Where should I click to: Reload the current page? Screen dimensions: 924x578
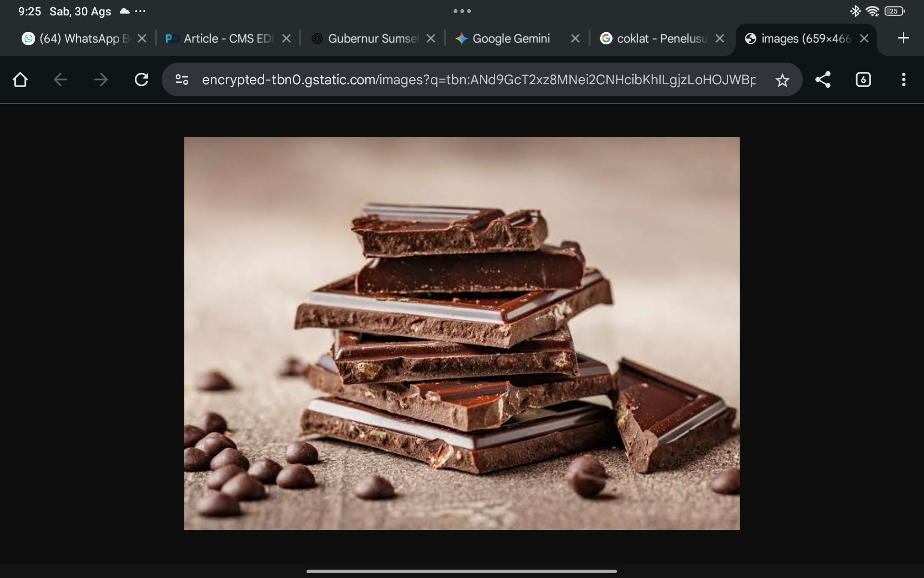pyautogui.click(x=141, y=79)
